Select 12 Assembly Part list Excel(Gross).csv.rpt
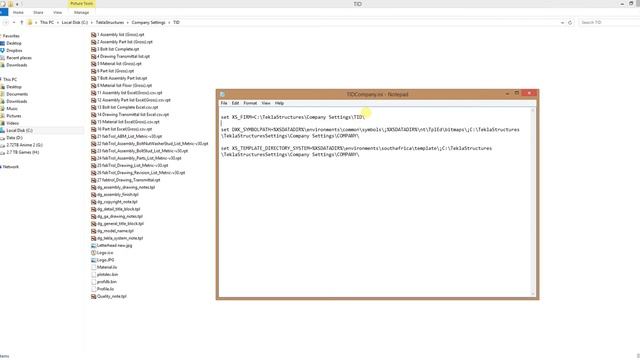640x360 pixels. (134, 100)
